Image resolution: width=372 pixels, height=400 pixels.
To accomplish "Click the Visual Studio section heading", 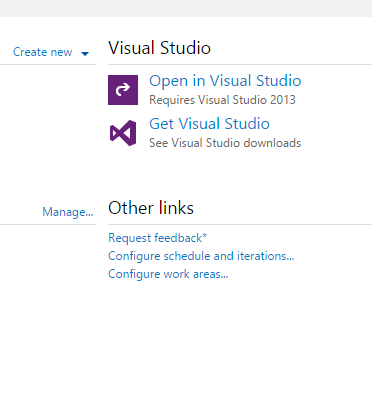I will point(159,48).
